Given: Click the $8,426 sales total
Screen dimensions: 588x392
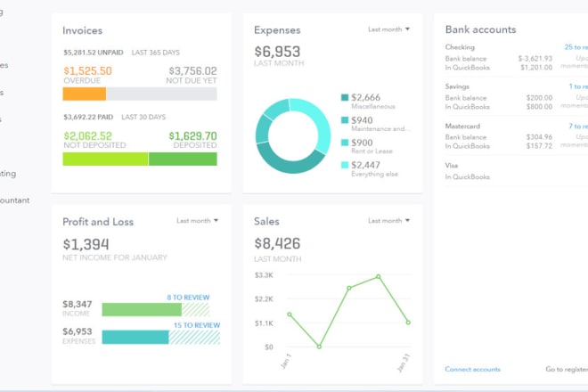Looking at the screenshot, I should tap(277, 243).
